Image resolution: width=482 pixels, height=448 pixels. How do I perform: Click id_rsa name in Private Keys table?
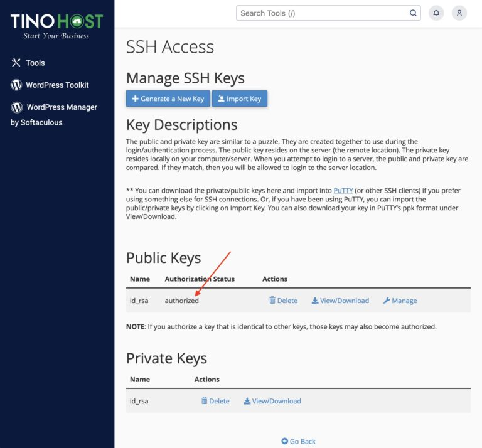coord(139,401)
